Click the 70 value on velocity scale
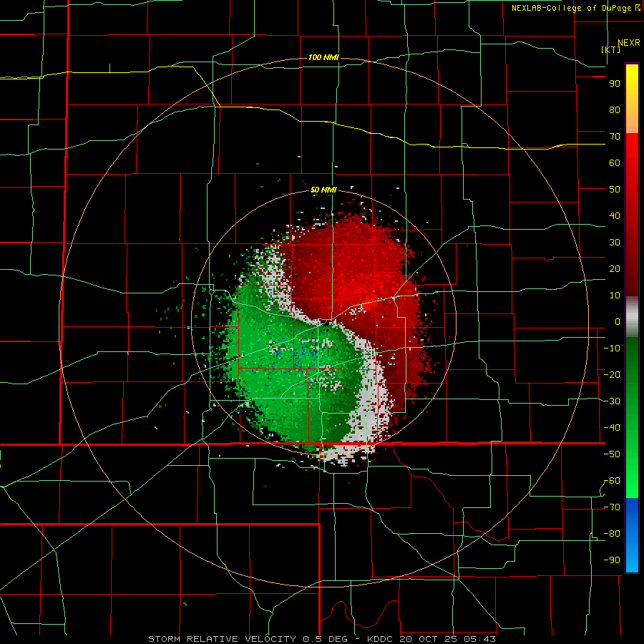 [x=615, y=137]
